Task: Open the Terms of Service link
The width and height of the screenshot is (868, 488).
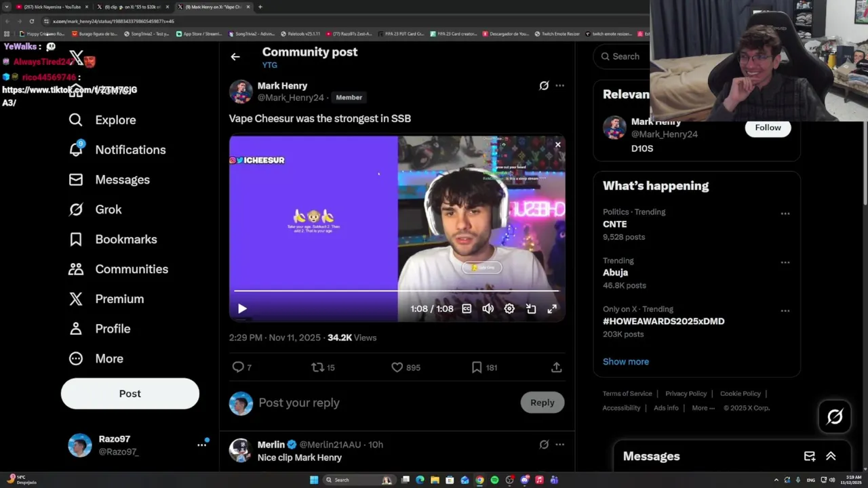Action: (x=627, y=394)
